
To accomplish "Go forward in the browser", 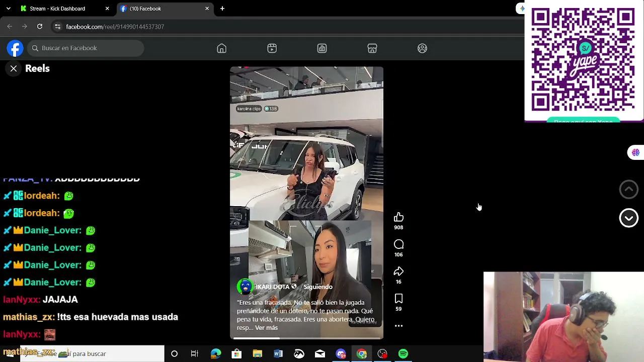I will [x=24, y=27].
